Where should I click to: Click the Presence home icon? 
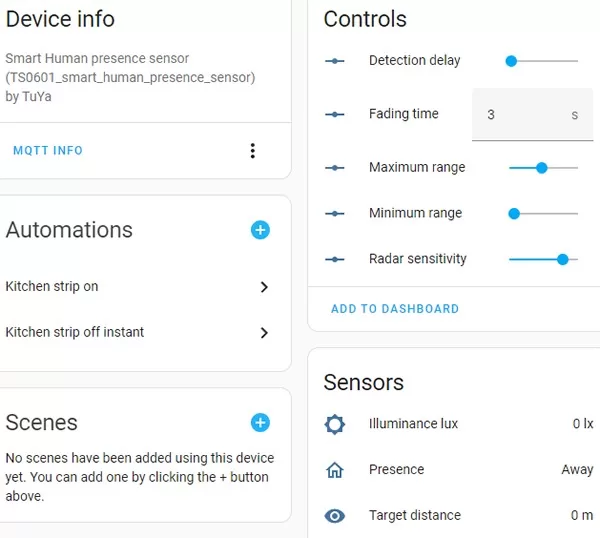(x=335, y=470)
